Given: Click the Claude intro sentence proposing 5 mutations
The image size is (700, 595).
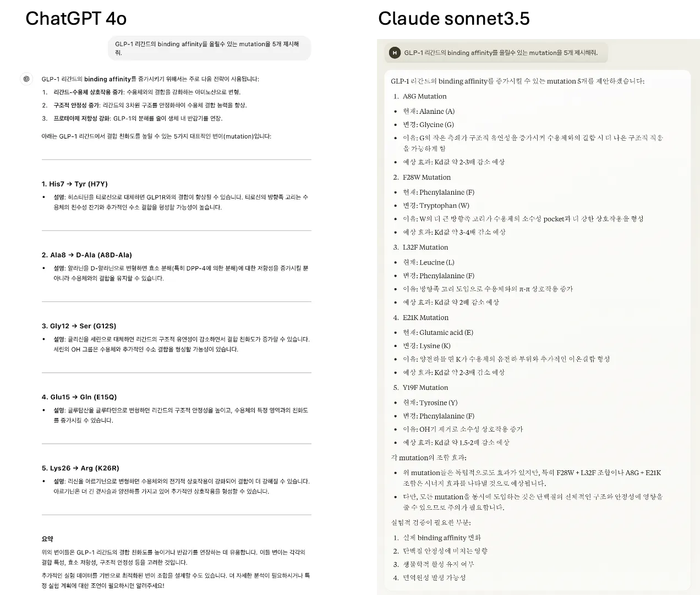Looking at the screenshot, I should pyautogui.click(x=517, y=81).
